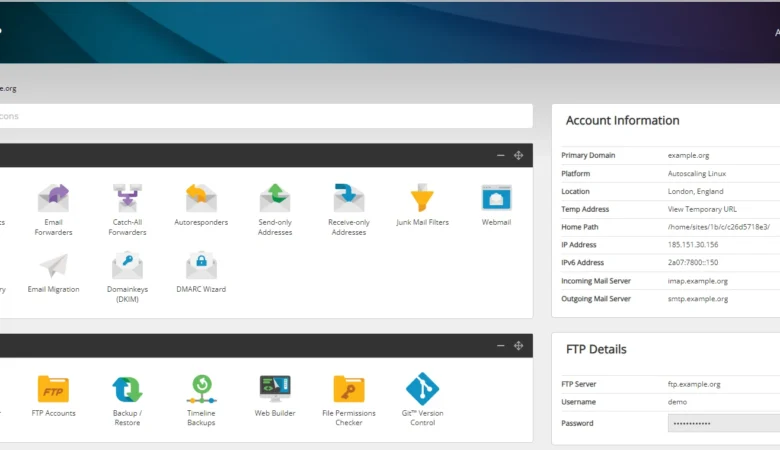Open Git Version Control
This screenshot has height=450, width=780.
click(422, 389)
